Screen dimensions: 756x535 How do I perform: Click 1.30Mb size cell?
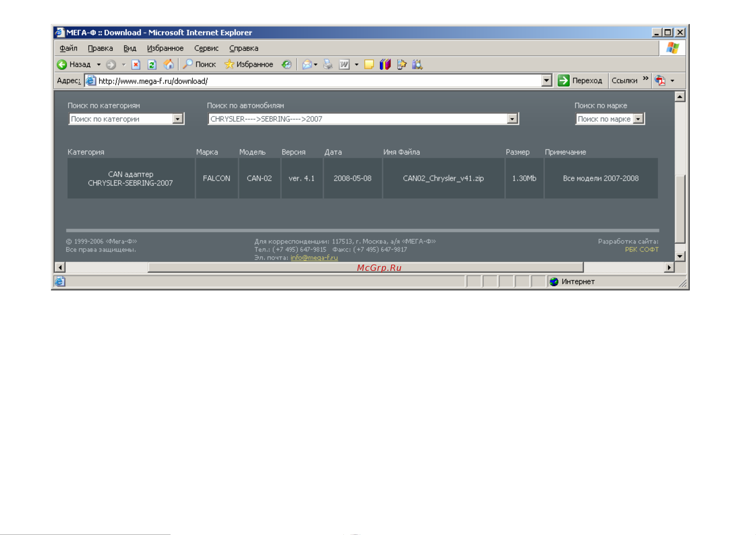click(524, 178)
